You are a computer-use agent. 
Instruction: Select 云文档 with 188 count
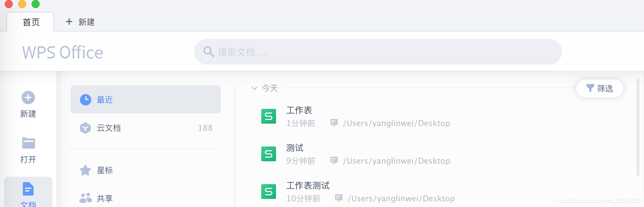(146, 128)
